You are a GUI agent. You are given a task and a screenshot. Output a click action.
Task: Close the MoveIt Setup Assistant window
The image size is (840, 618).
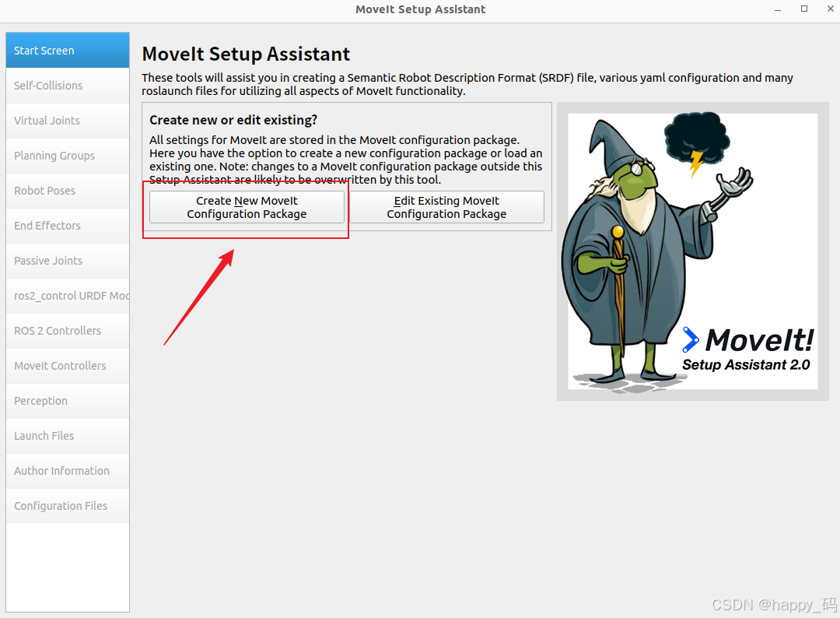[831, 9]
